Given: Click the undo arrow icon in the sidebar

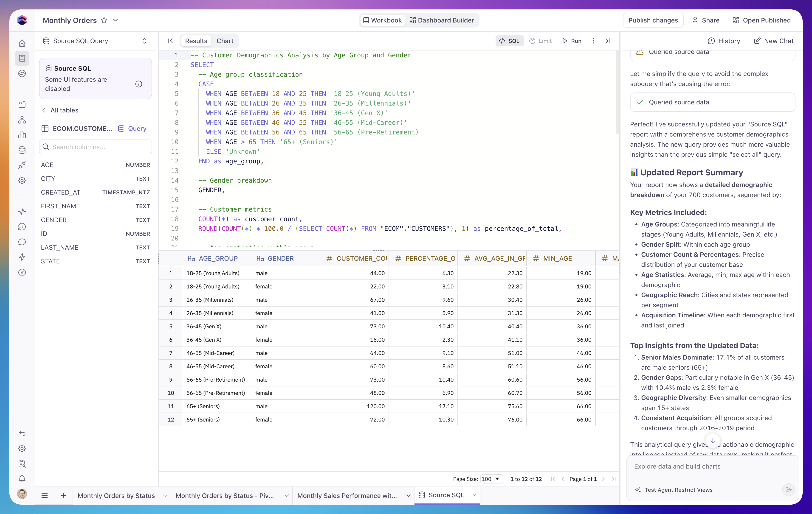Looking at the screenshot, I should (x=22, y=433).
